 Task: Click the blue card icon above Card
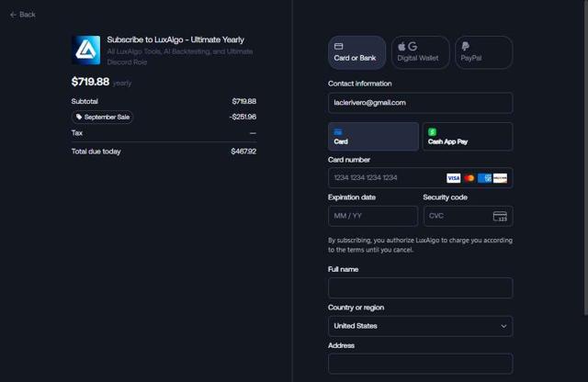[338, 131]
